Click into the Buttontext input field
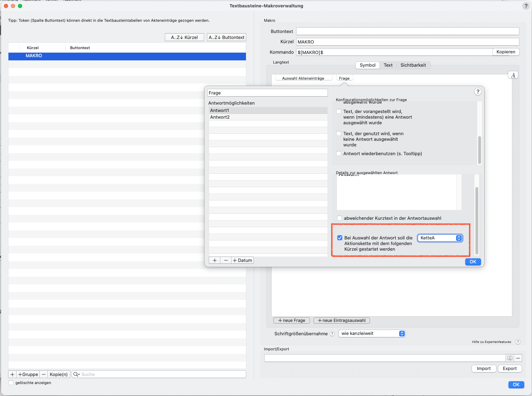Image resolution: width=532 pixels, height=396 pixels. pyautogui.click(x=407, y=31)
